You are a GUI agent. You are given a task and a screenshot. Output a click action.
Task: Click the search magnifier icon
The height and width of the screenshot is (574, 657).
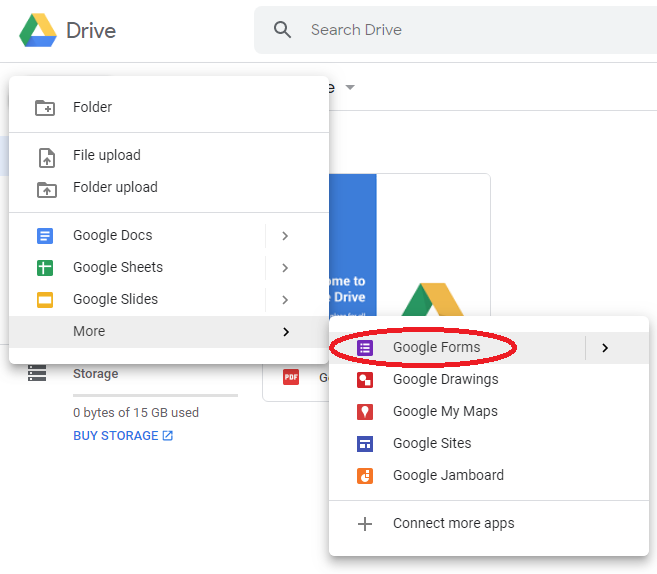coord(282,30)
